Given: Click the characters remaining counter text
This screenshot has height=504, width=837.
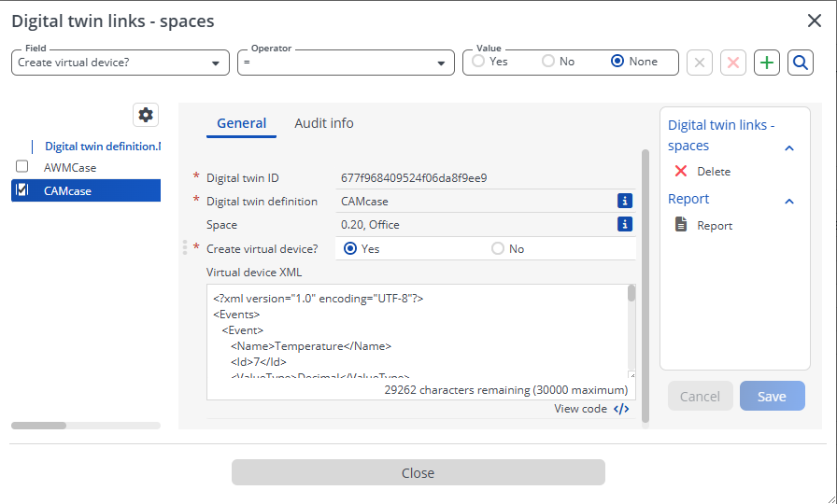Looking at the screenshot, I should (506, 390).
